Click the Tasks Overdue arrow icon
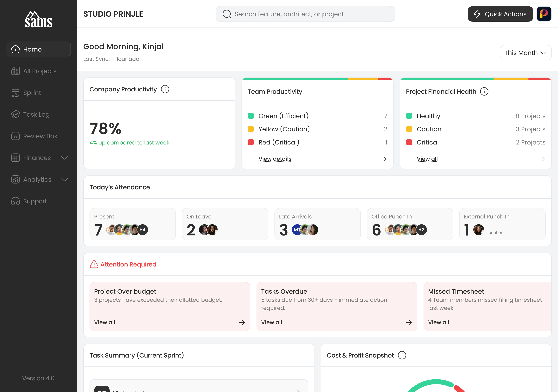558x392 pixels. 409,322
